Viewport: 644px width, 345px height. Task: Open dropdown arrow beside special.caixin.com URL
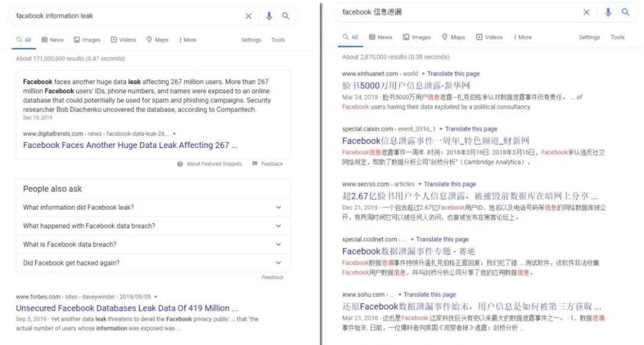pyautogui.click(x=441, y=129)
